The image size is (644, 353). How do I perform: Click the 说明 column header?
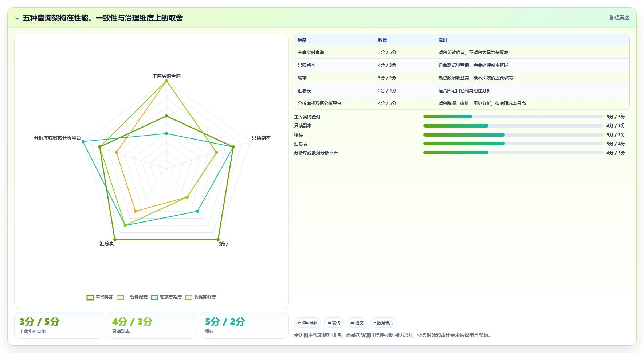click(x=443, y=40)
